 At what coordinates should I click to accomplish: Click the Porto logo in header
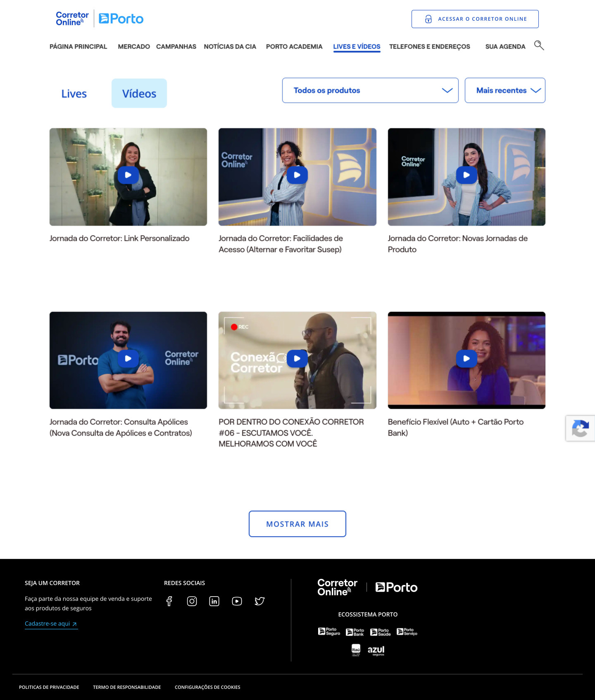tap(121, 19)
